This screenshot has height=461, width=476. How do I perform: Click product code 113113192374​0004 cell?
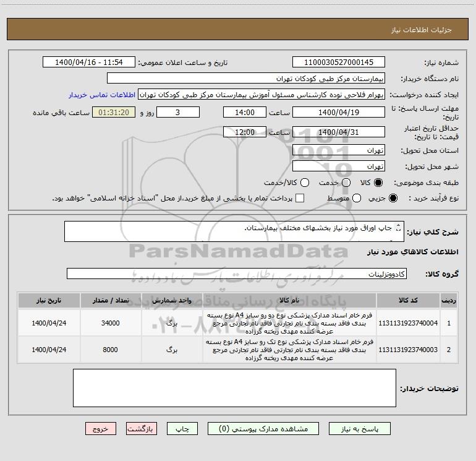pyautogui.click(x=408, y=323)
